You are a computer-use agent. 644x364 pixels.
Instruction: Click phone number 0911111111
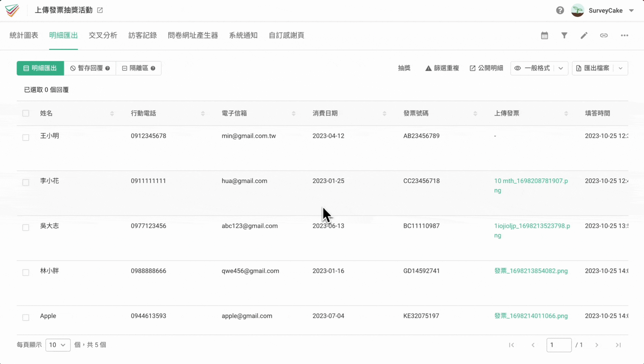tap(148, 181)
